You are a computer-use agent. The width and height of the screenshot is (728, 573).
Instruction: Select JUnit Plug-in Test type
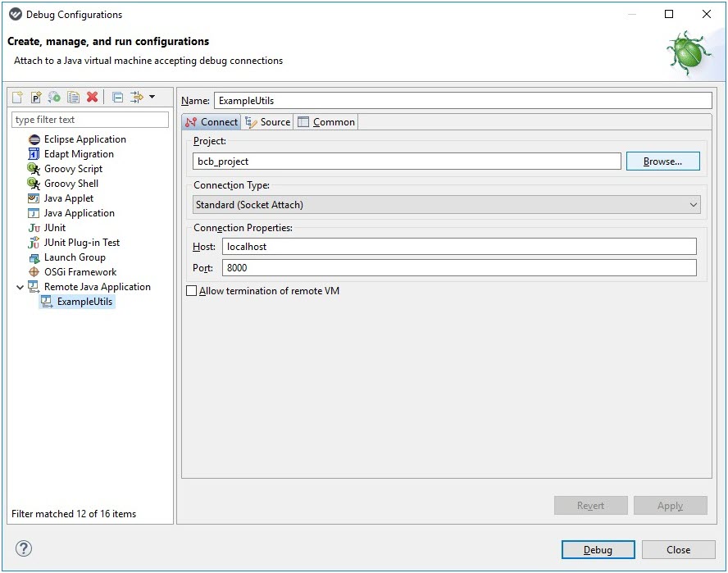point(82,243)
